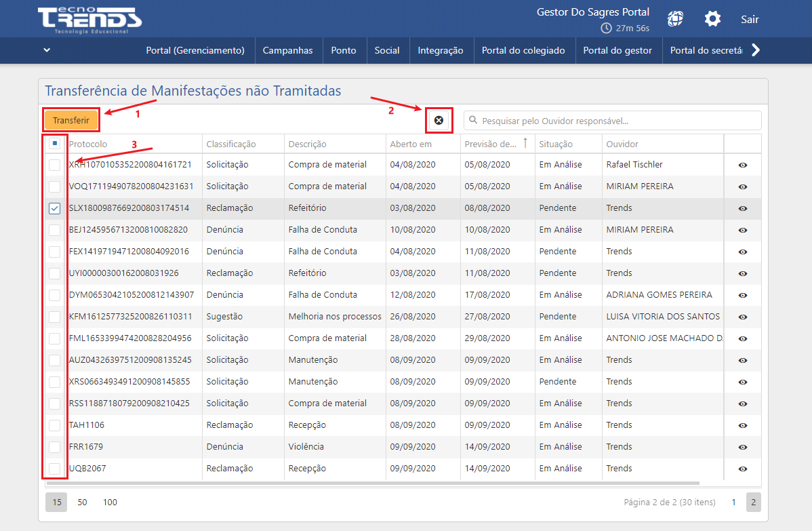Screen dimensions: 812x531
Task: View details of Rafael Tischler row eye icon
Action: click(x=742, y=165)
